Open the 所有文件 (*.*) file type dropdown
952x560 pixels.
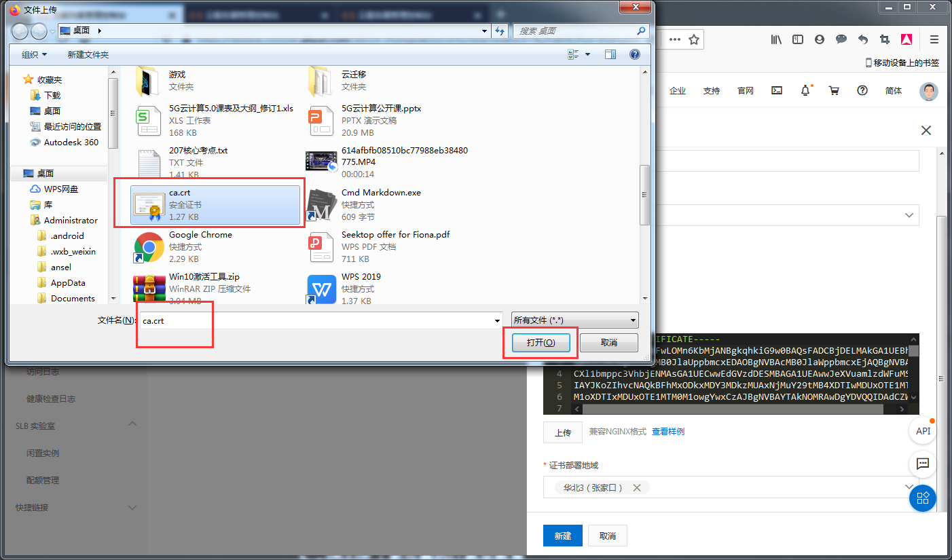[574, 320]
